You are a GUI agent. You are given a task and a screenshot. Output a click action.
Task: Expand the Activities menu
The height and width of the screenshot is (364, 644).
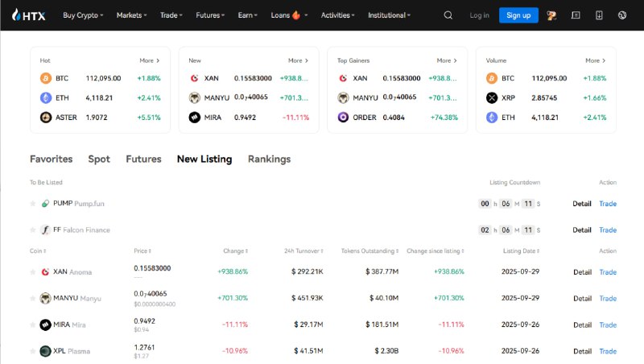tap(337, 15)
